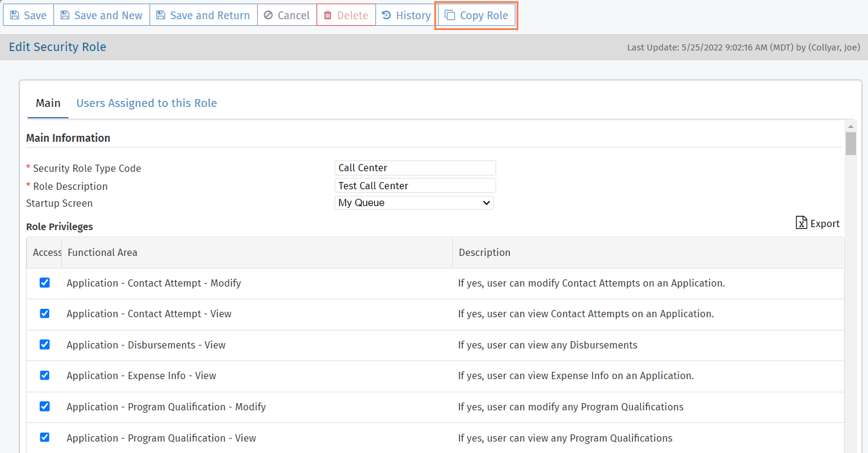The width and height of the screenshot is (868, 453).
Task: Click the Description column header
Action: pos(485,253)
